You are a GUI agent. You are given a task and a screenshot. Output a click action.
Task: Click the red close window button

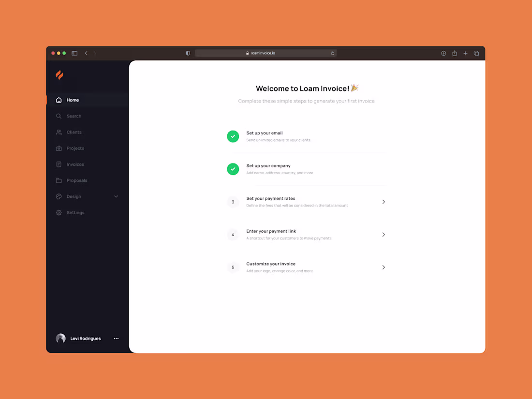click(x=53, y=53)
